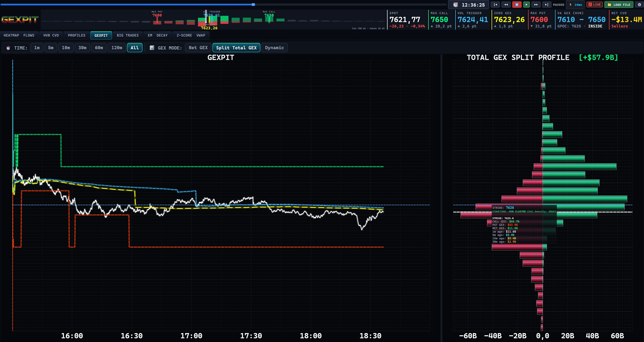Click the clock icon beside 12:36:25
The width and height of the screenshot is (644, 342).
pyautogui.click(x=455, y=5)
